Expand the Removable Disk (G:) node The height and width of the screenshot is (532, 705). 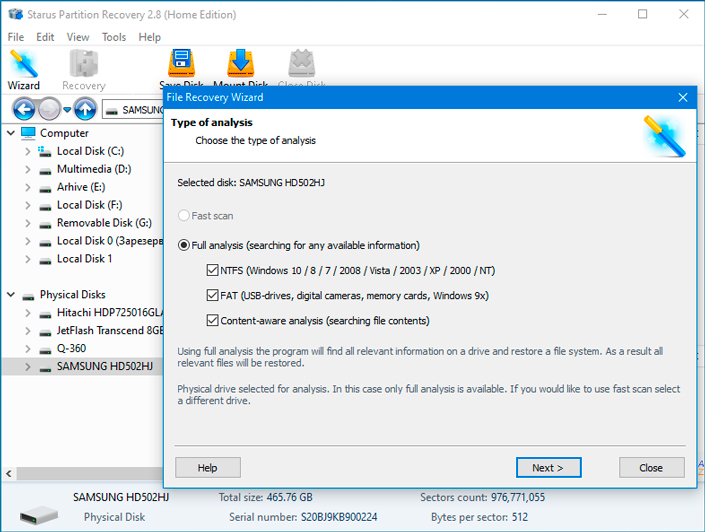(x=27, y=223)
